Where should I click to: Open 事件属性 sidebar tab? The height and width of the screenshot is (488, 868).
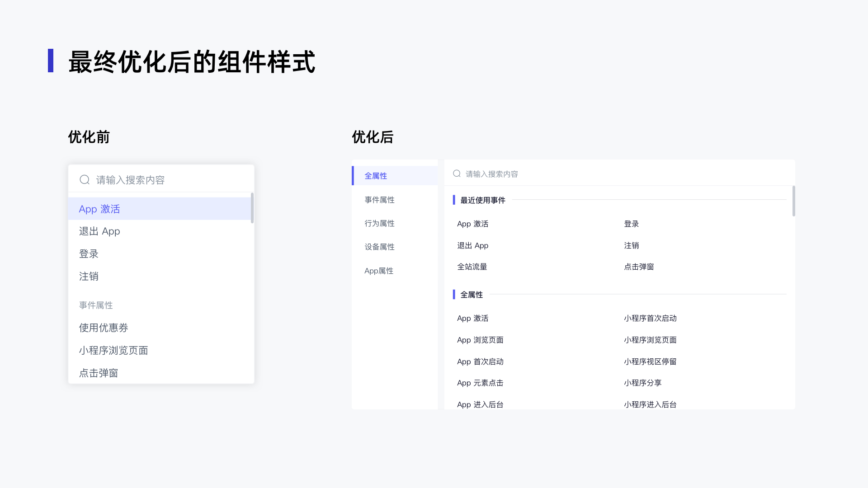click(x=380, y=200)
